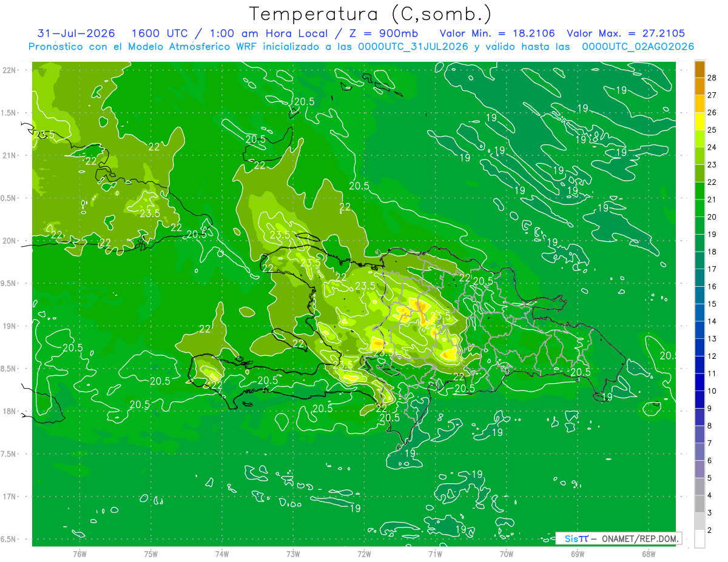Click the 16 label on the color scale
Viewport: 728px width, 562px height.
point(712,286)
